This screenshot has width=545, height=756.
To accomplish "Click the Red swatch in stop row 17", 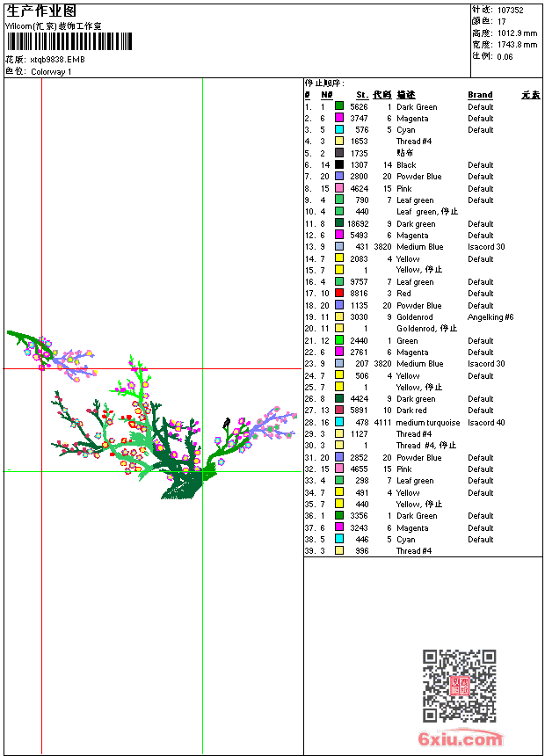I will [x=339, y=293].
